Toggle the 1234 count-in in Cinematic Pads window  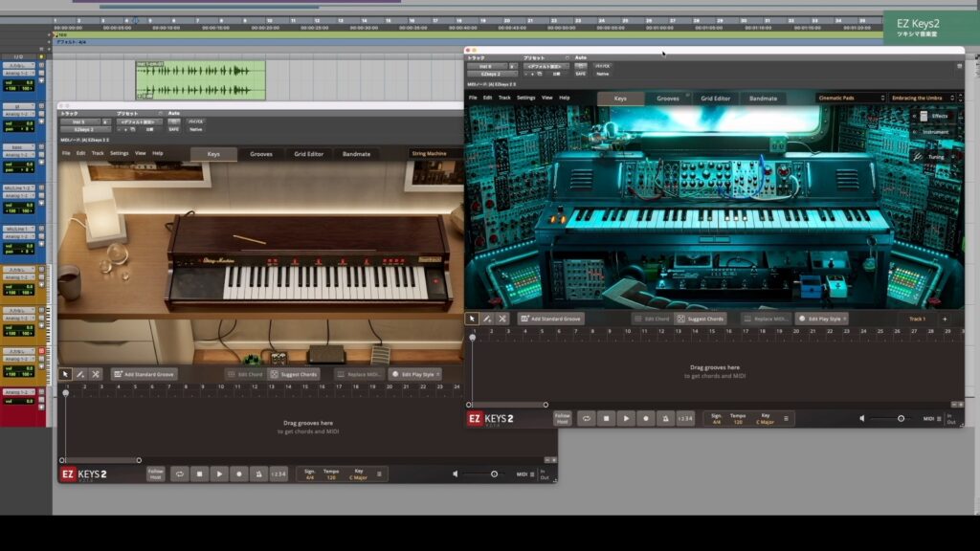[685, 418]
